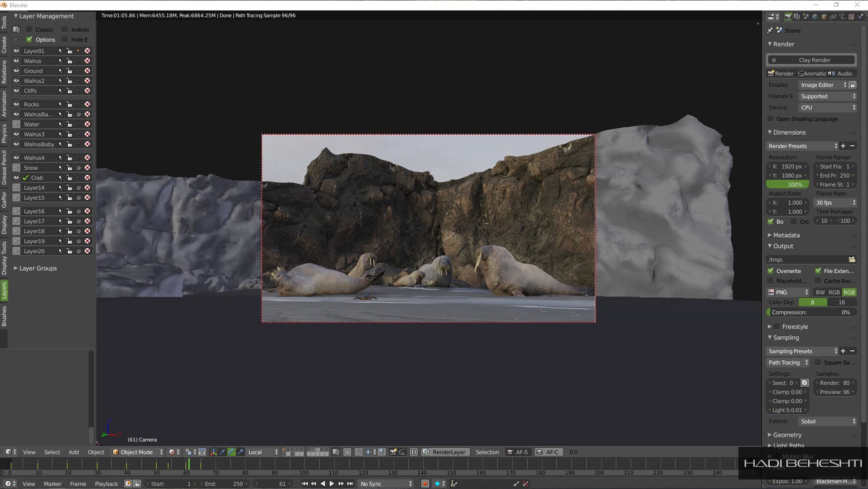Click the Clay Render button
868x489 pixels.
pyautogui.click(x=811, y=60)
